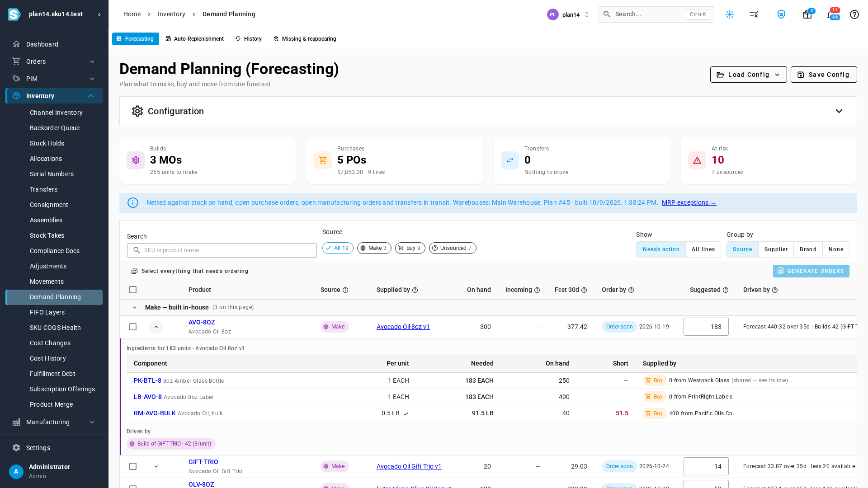This screenshot has height=488, width=868.
Task: Tick the AVO-8OZ row checkbox
Action: coord(133,327)
